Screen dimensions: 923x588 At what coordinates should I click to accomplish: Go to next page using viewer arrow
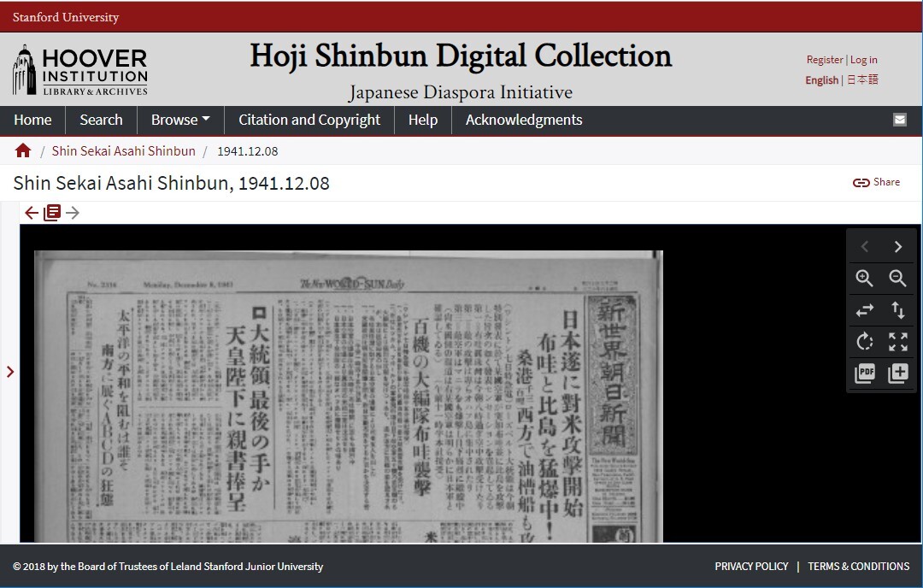tap(897, 246)
